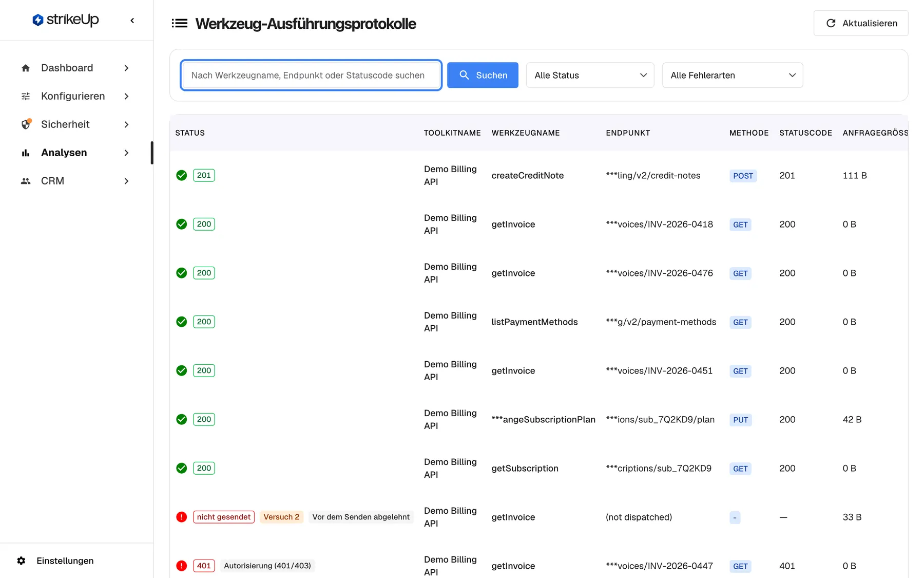This screenshot has width=924, height=578.
Task: Click the listPaymentMethods tool name
Action: click(x=534, y=322)
